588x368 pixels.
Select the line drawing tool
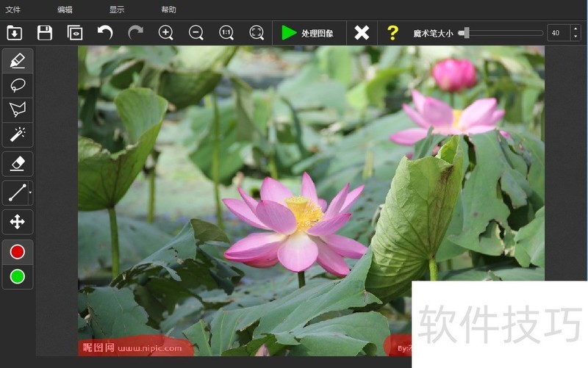(x=15, y=193)
